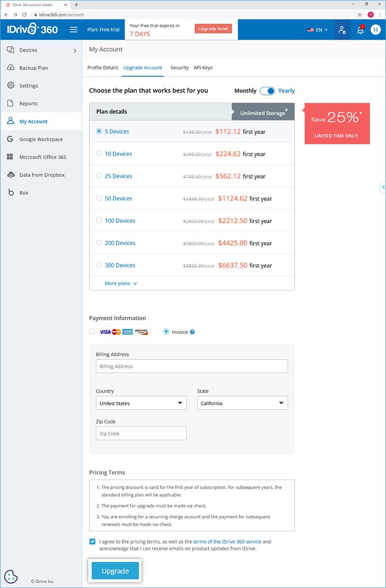Expand More plans list

coord(121,284)
